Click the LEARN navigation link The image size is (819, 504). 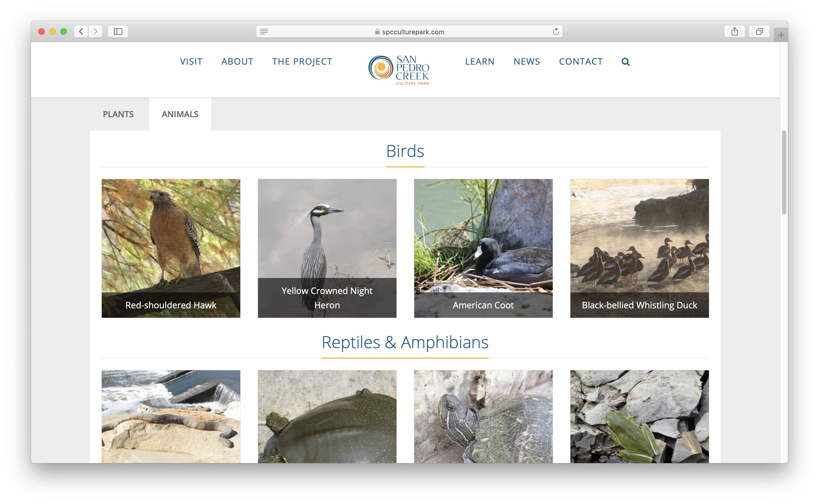(479, 62)
